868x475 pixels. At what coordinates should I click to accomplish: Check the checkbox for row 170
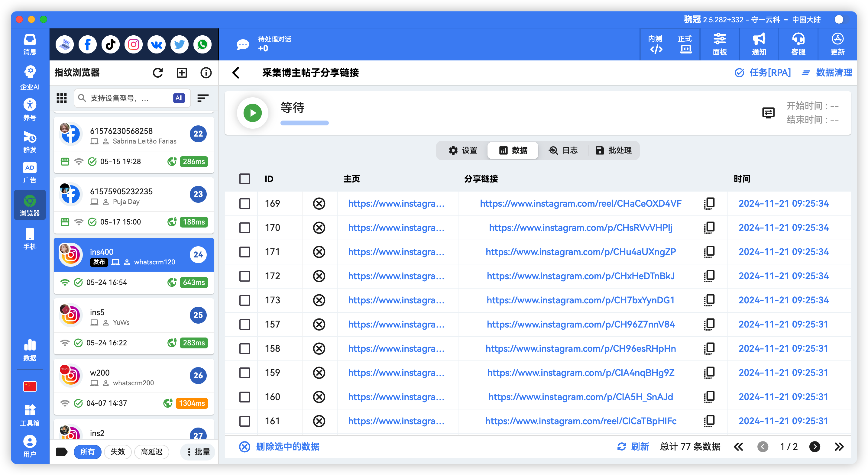click(x=245, y=228)
